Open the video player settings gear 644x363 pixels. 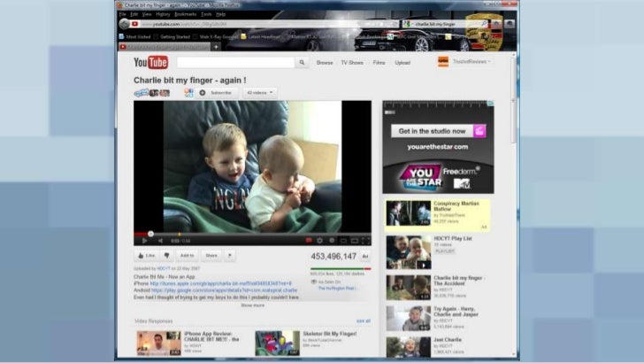319,241
